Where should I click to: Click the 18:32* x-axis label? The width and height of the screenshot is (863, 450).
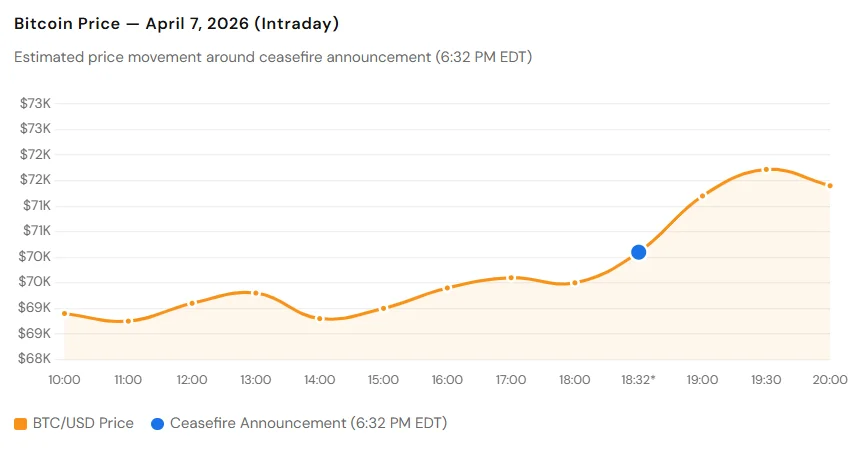coord(638,380)
